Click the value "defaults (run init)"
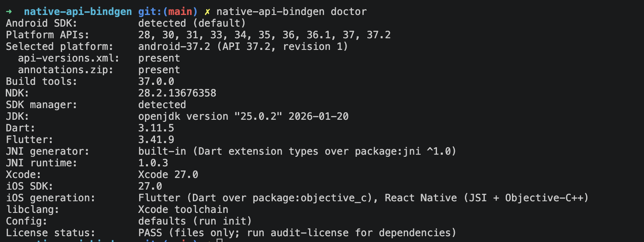The image size is (644, 242). 195,221
